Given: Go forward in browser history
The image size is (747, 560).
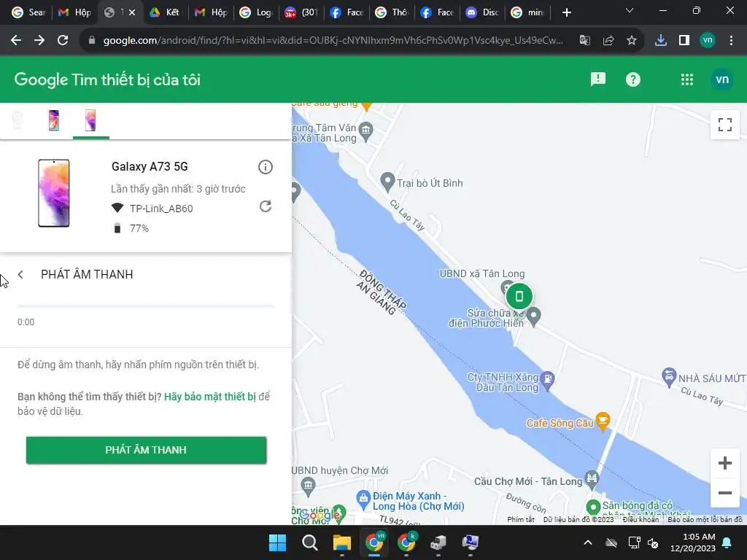Looking at the screenshot, I should [x=39, y=41].
